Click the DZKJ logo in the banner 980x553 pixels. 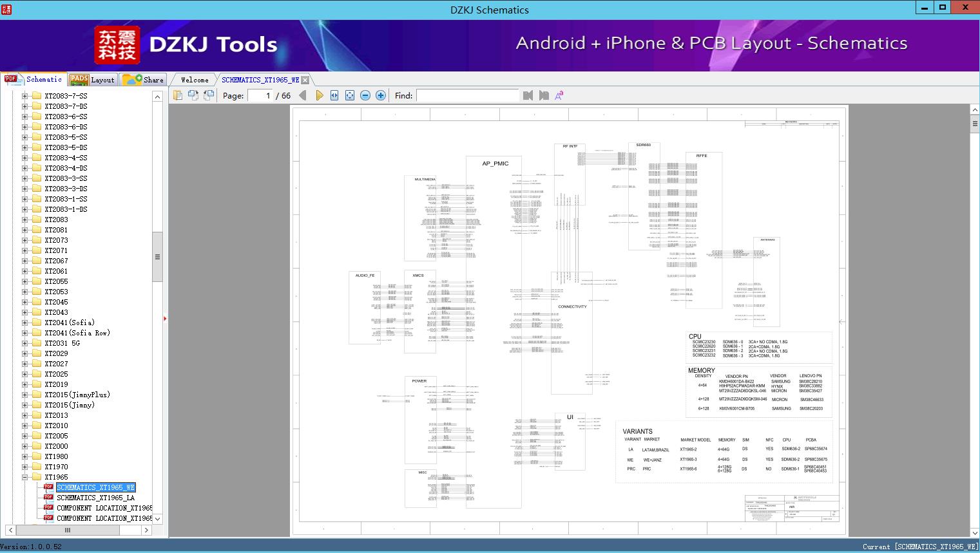tap(117, 44)
